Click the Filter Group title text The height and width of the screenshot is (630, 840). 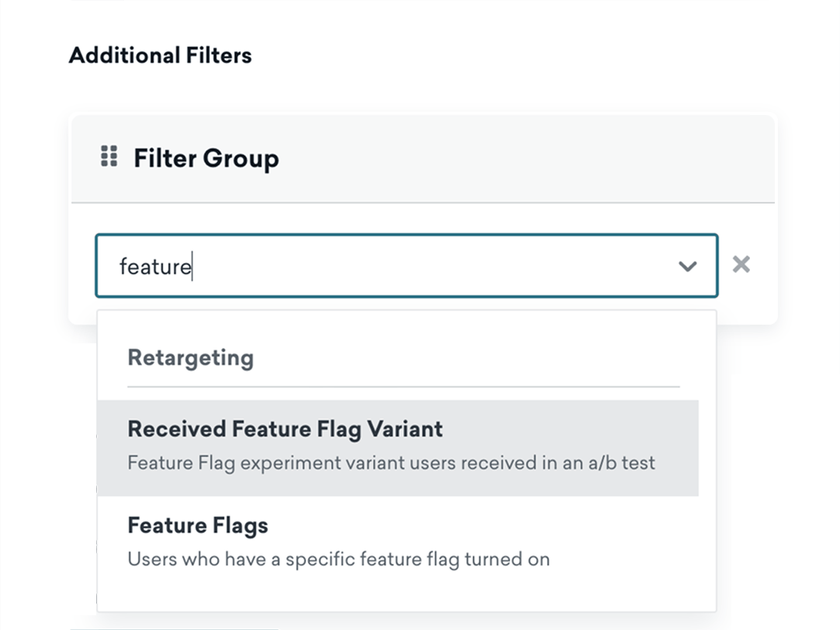(x=206, y=158)
